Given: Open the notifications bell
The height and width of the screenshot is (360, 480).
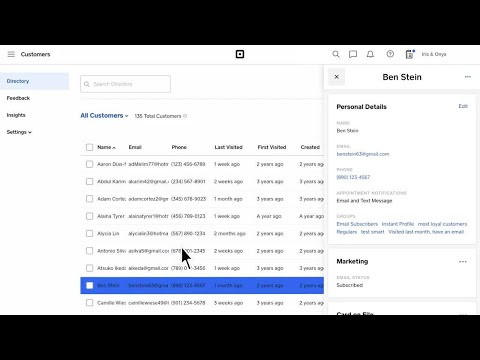Looking at the screenshot, I should 370,54.
